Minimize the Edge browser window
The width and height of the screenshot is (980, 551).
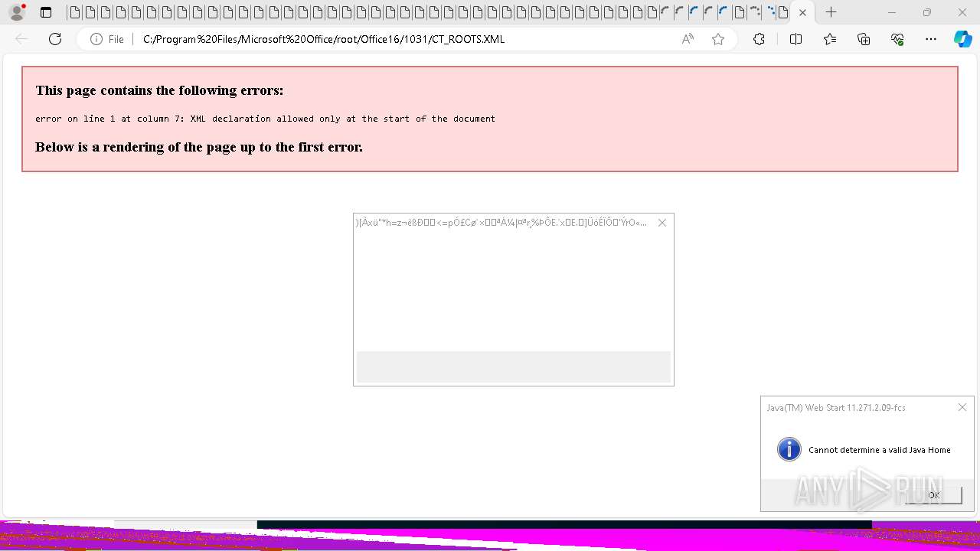tap(892, 12)
